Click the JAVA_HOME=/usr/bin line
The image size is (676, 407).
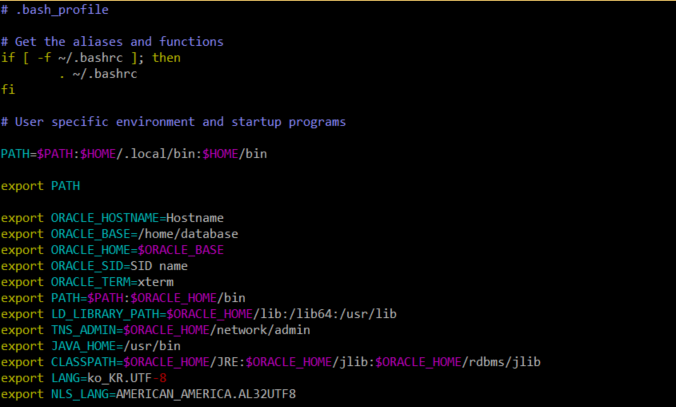point(91,346)
